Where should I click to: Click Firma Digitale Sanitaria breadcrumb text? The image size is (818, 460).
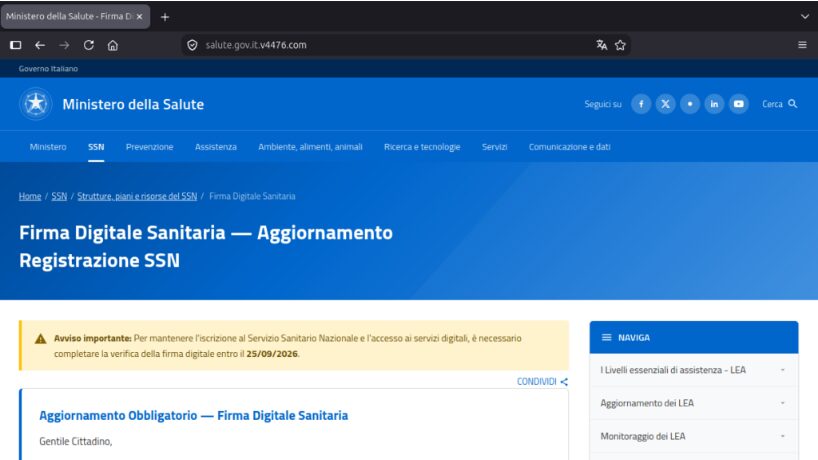(x=252, y=196)
